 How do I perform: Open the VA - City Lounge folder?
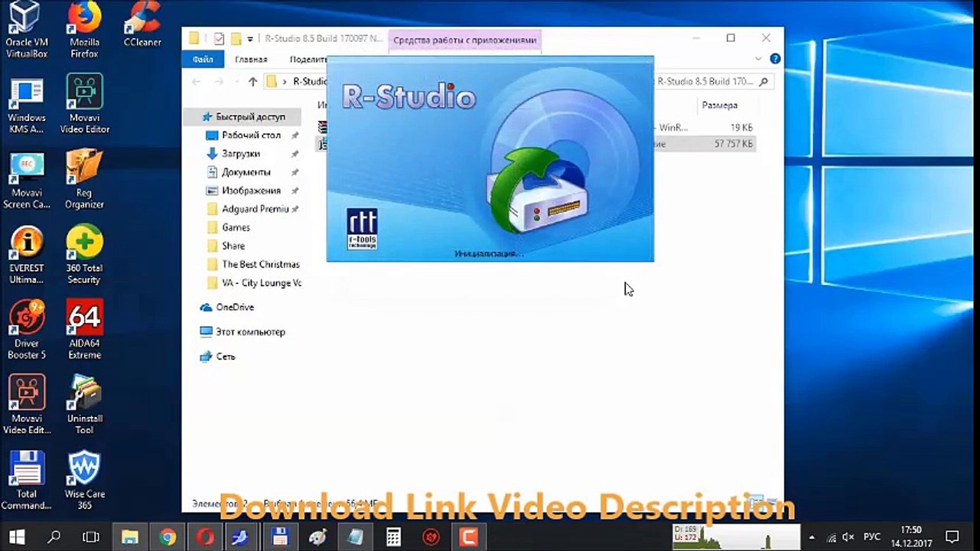coord(261,282)
